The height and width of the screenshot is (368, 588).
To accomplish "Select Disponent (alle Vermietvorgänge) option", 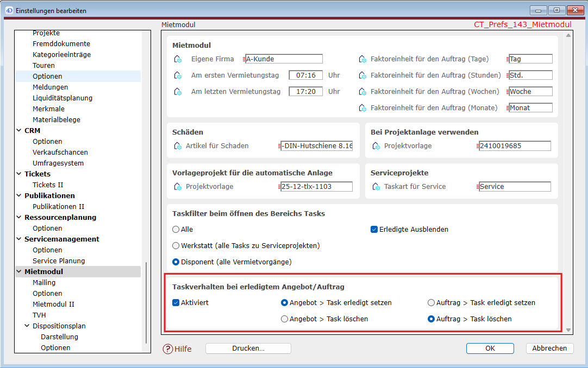I will point(176,262).
